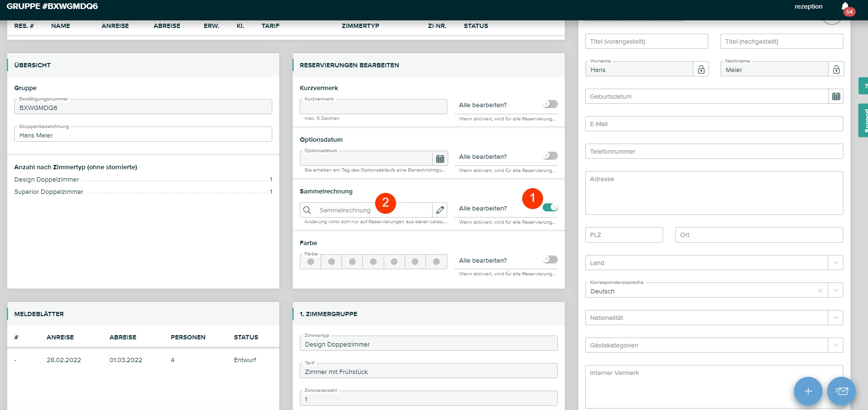Disable Alle bearbeiten for Sammelrechnung
The width and height of the screenshot is (868, 410).
pos(550,208)
